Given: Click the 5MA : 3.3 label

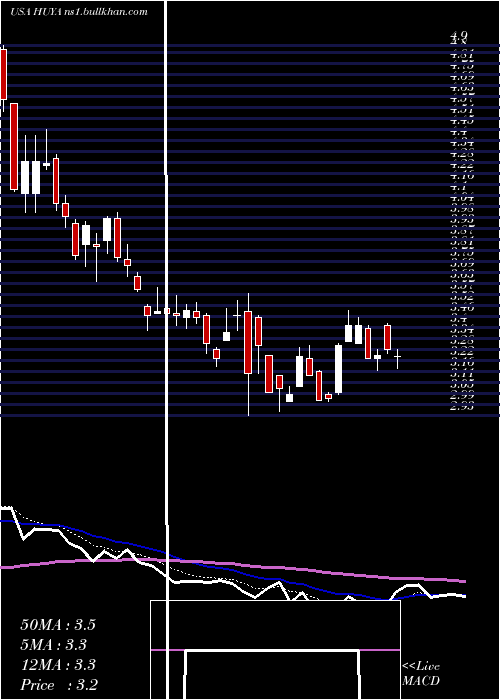Looking at the screenshot, I should (53, 645).
